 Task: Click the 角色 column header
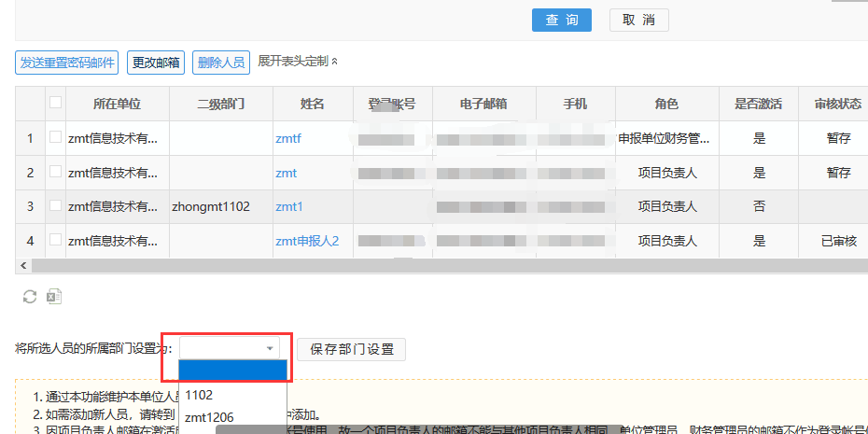point(667,104)
